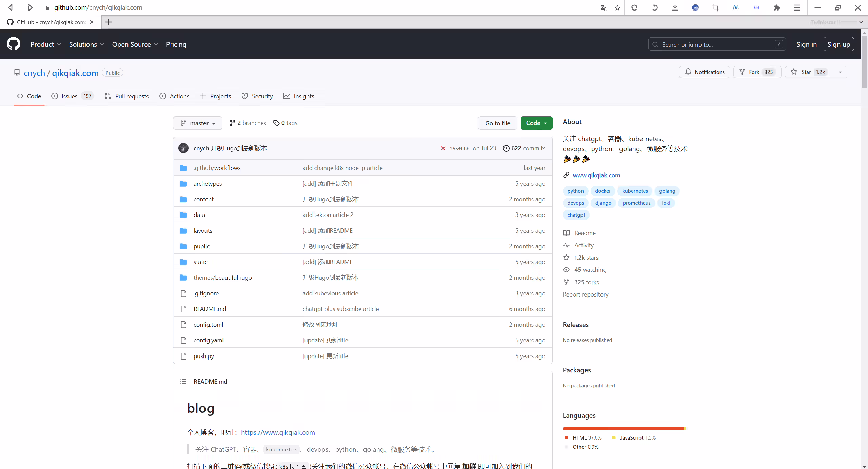Open the www.qikqiak.com website link
Viewport: 868px width, 469px height.
point(596,175)
